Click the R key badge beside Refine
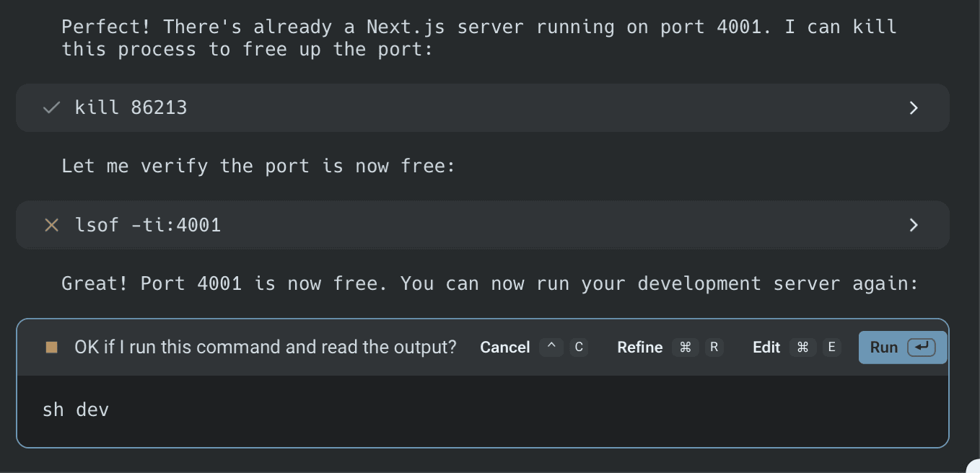Screen dimensions: 980x473 click(x=714, y=348)
